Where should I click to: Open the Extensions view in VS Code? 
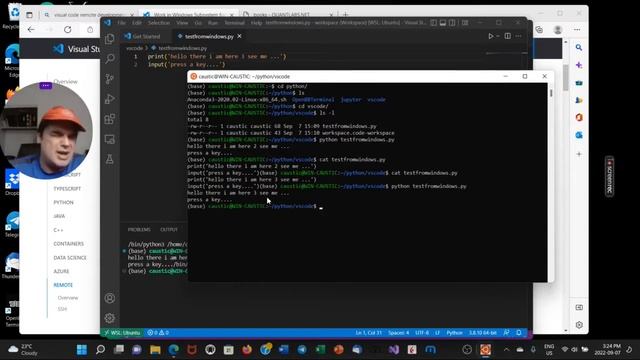point(109,119)
